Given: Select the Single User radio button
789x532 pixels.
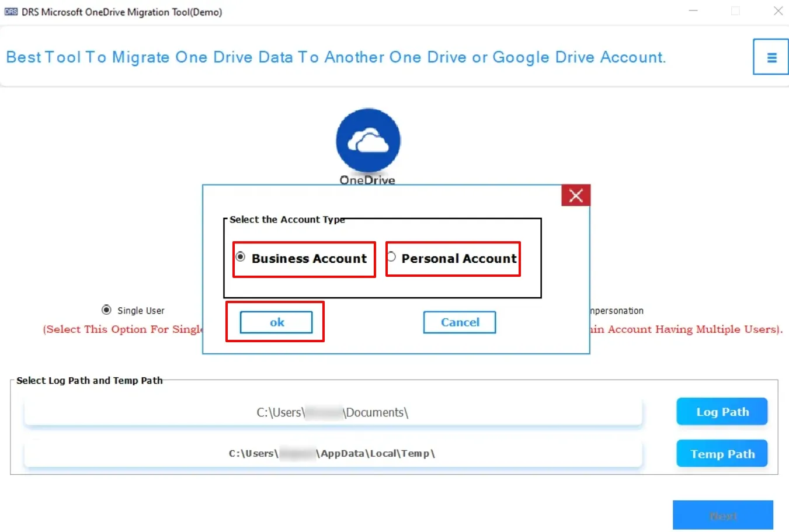Looking at the screenshot, I should [x=106, y=310].
